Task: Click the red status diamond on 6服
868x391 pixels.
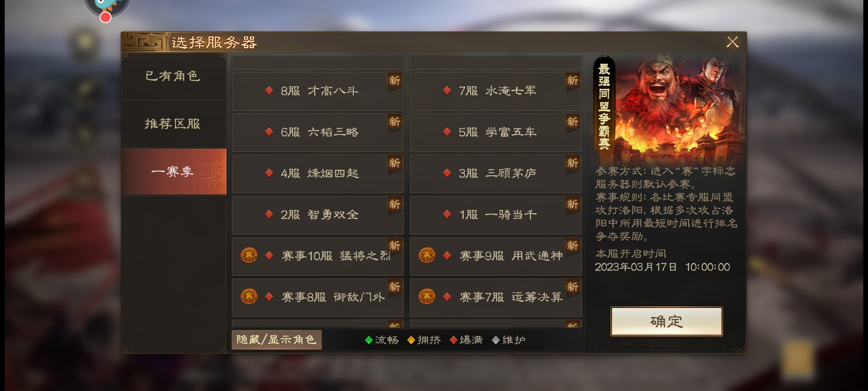Action: 269,132
